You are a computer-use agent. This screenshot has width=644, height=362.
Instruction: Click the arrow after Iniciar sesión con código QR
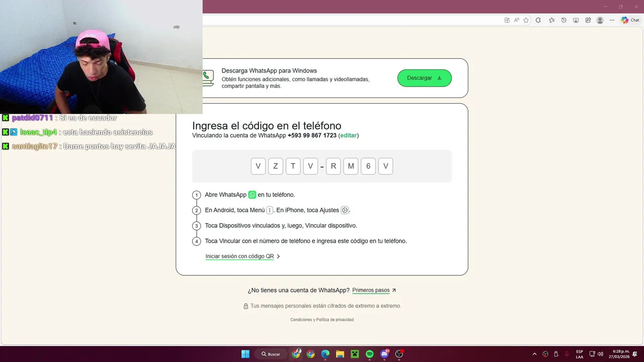278,256
